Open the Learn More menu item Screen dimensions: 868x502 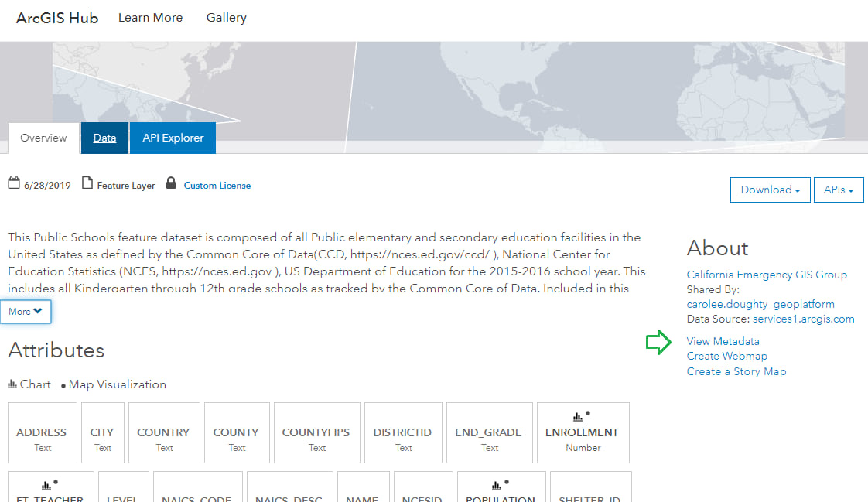tap(150, 18)
